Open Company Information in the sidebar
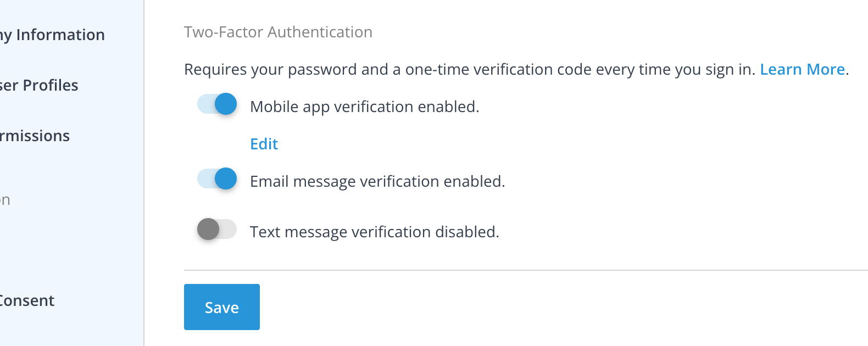The image size is (868, 346). click(x=53, y=35)
